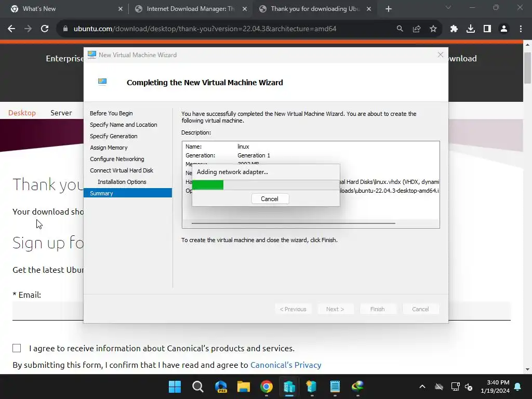This screenshot has width=532, height=399.
Task: Open the Chrome three-dot menu
Action: click(521, 29)
